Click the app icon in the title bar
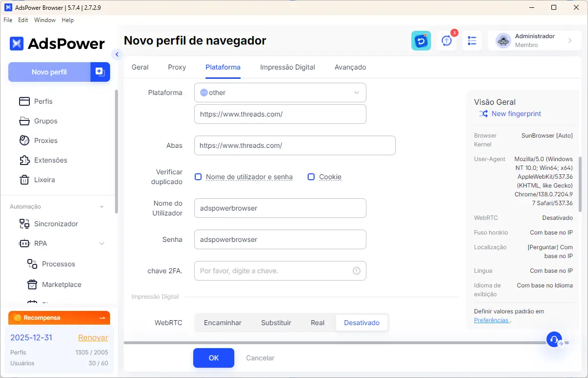Image resolution: width=588 pixels, height=378 pixels. [8, 7]
